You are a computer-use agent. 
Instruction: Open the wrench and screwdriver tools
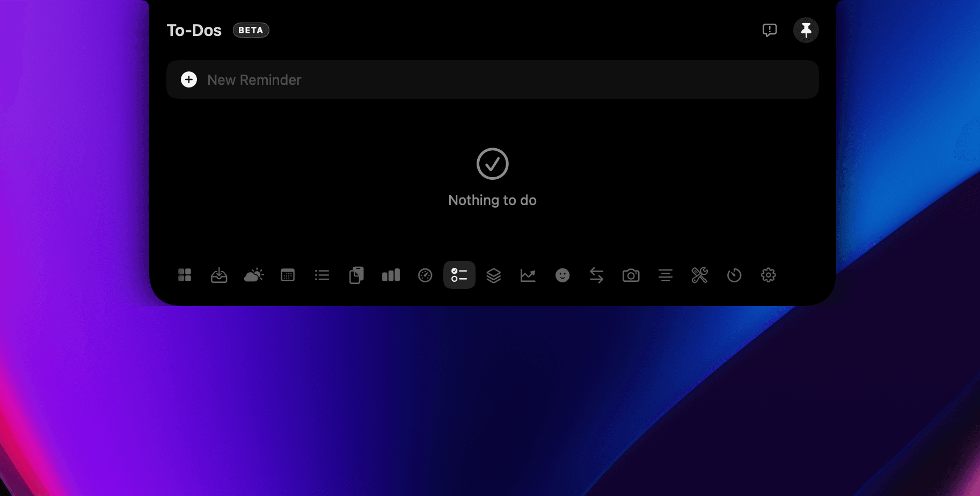point(700,275)
